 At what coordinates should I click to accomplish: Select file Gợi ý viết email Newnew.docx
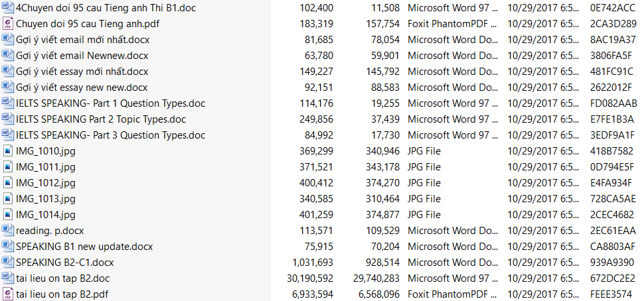(x=82, y=56)
